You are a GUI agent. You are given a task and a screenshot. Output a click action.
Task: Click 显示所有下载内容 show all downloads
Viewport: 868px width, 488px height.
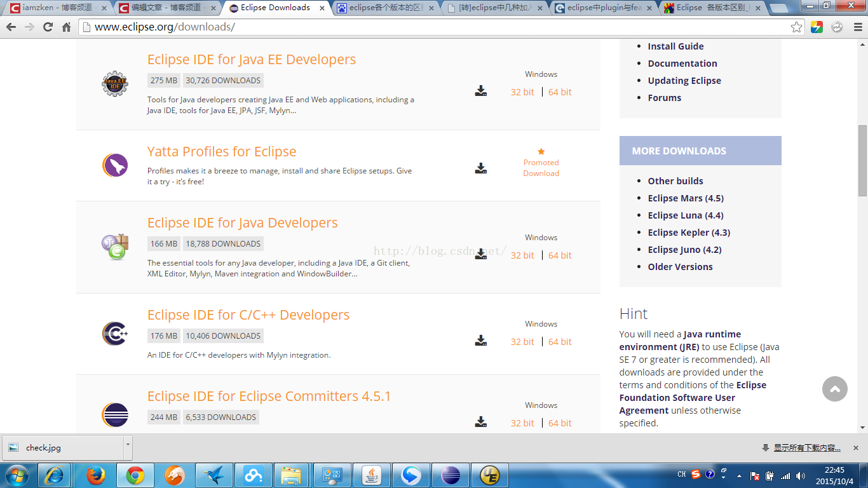point(806,448)
